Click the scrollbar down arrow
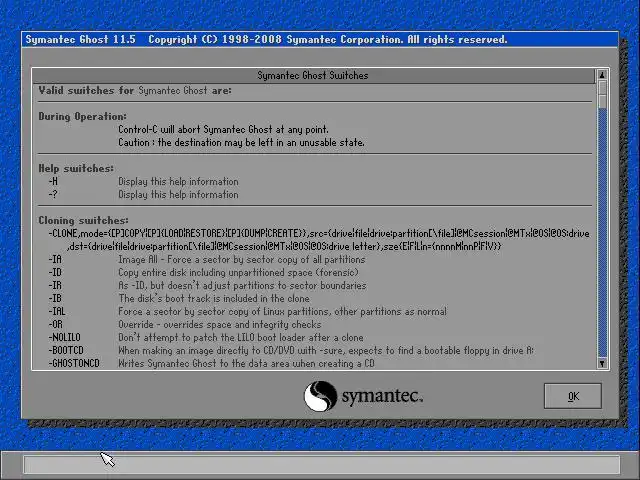Viewport: 640px width, 480px height. click(x=602, y=363)
